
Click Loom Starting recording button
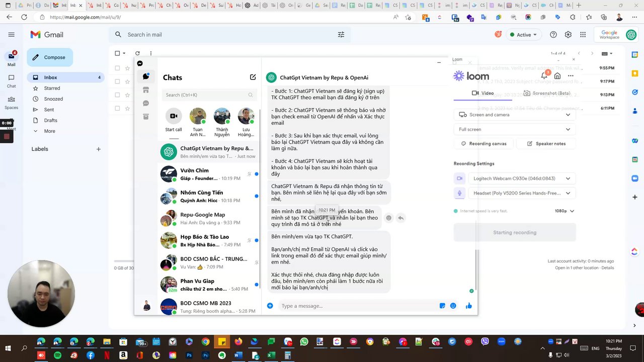(x=515, y=232)
